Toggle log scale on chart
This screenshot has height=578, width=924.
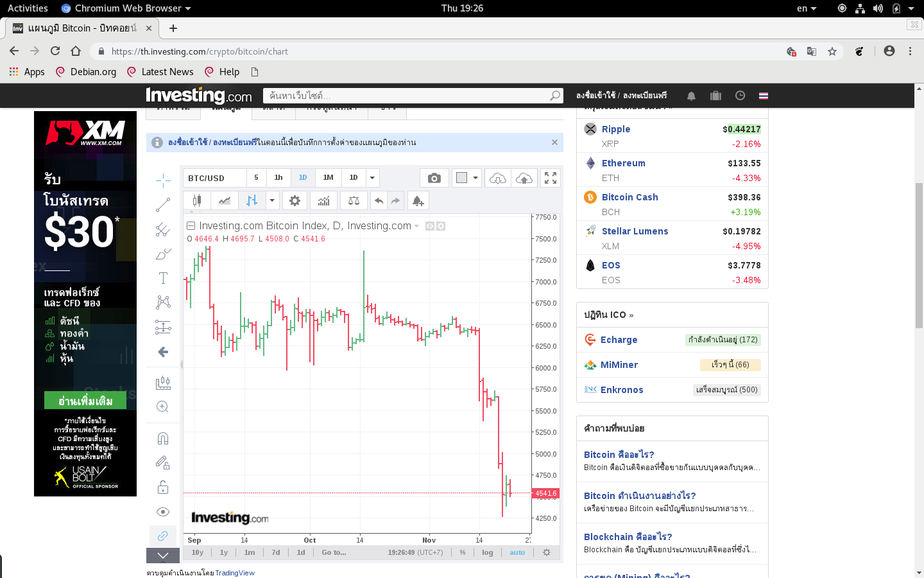pyautogui.click(x=488, y=552)
